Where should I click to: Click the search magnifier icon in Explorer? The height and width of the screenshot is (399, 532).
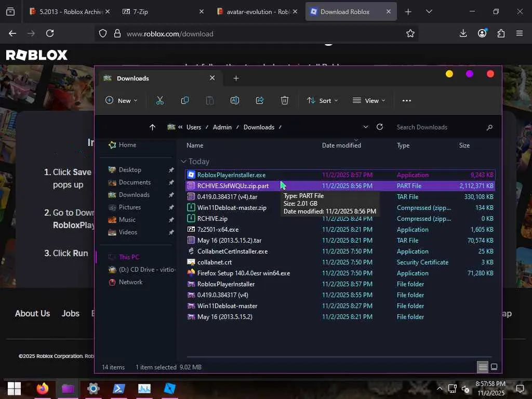click(x=489, y=127)
